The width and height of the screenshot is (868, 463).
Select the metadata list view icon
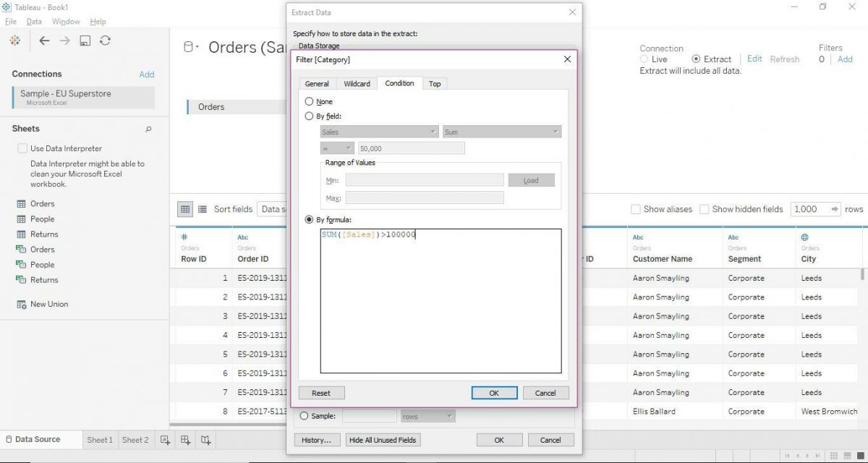click(x=202, y=209)
